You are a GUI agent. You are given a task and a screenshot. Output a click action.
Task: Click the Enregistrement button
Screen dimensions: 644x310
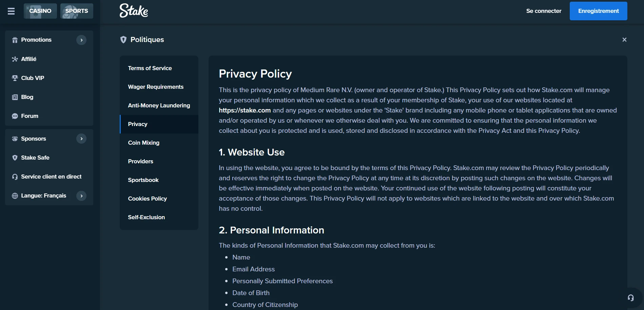coord(599,11)
